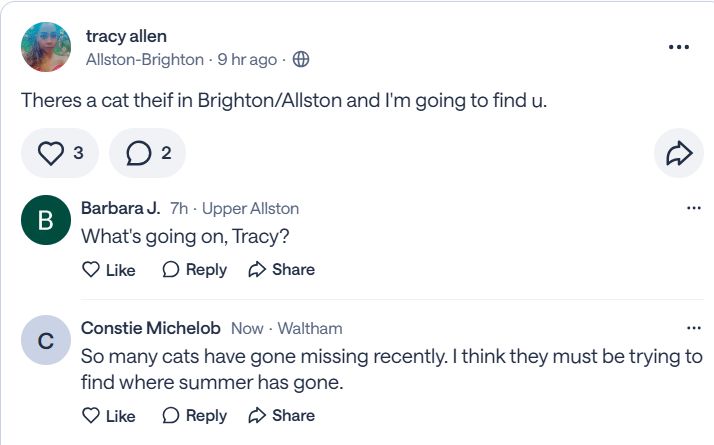Click Barbara J.'s green avatar
714x445 pixels.
(45, 221)
